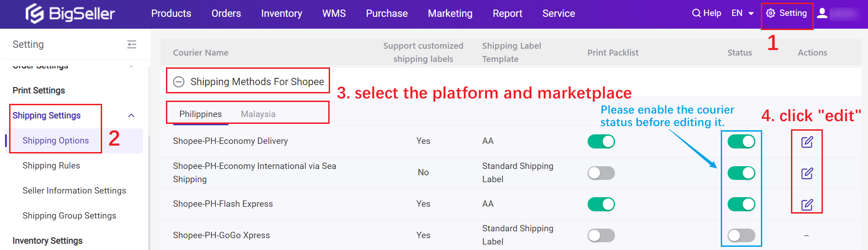Enable Status for Shopee-PH-GoGo Xpress
This screenshot has height=250, width=868.
coord(741,235)
